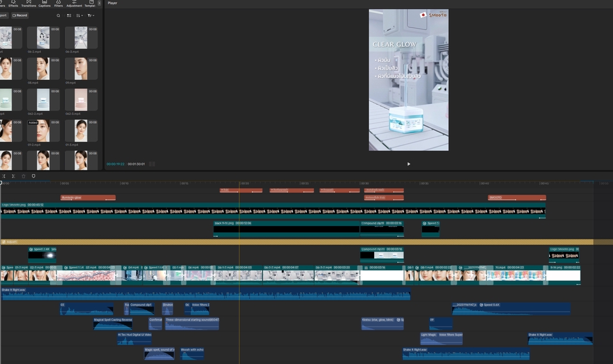Open the Captions panel

44,4
